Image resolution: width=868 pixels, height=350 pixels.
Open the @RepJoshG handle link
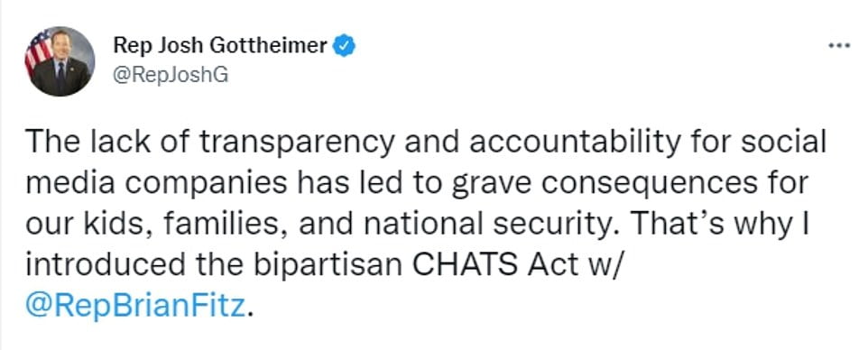coord(171,75)
